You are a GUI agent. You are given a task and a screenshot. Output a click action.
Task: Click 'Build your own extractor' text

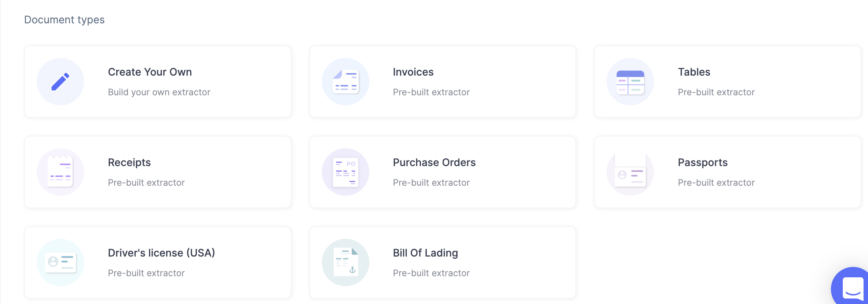coord(159,92)
